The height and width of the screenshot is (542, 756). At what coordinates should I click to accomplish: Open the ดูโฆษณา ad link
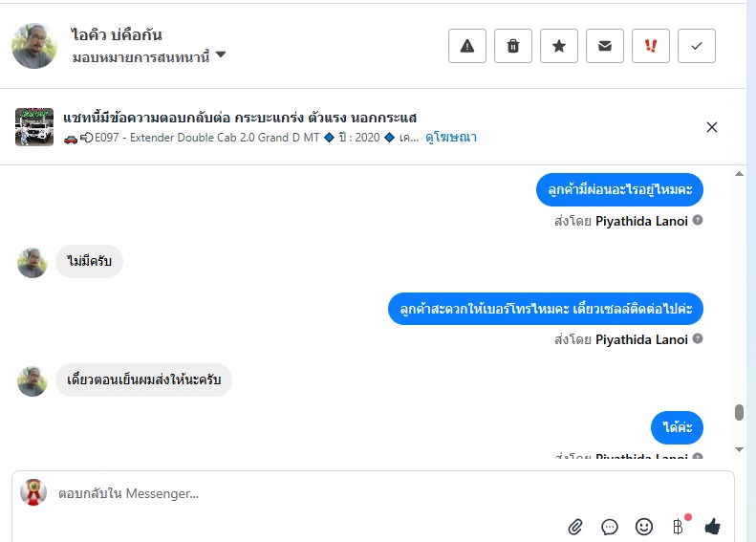[x=451, y=138]
